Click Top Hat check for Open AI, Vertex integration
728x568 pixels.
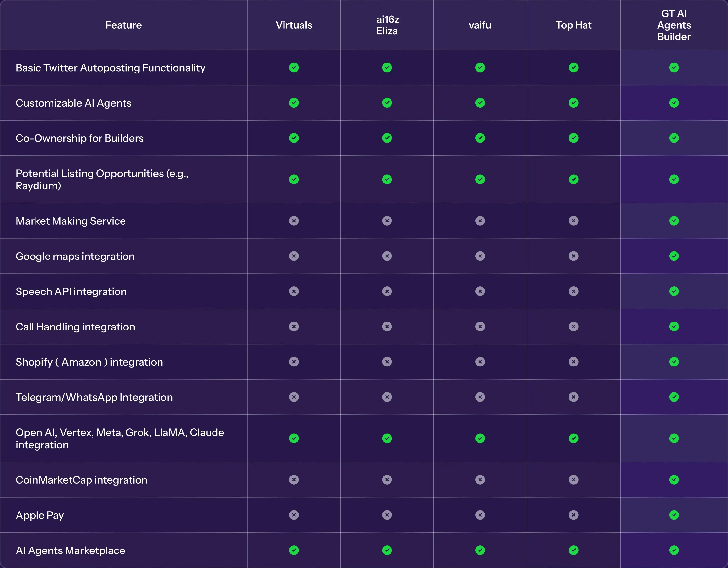[x=573, y=438]
